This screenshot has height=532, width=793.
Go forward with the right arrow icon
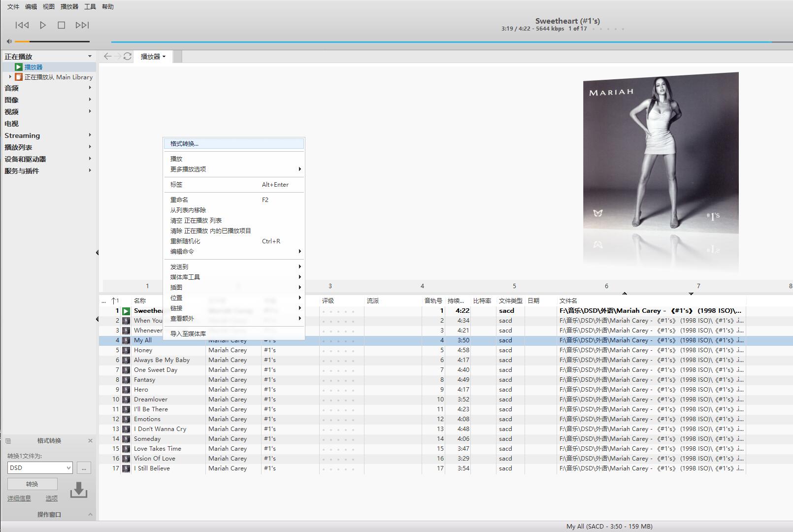tap(118, 56)
